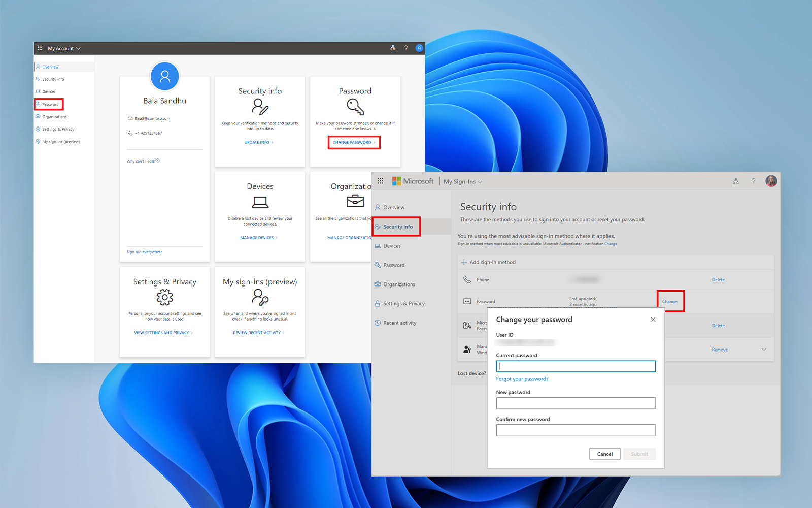
Task: Open the app launcher grid in My Account window
Action: [x=40, y=48]
